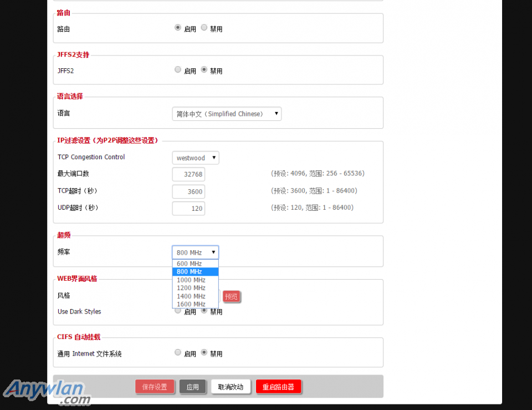
Task: Click the UDP超时 field showing 120
Action: (188, 209)
